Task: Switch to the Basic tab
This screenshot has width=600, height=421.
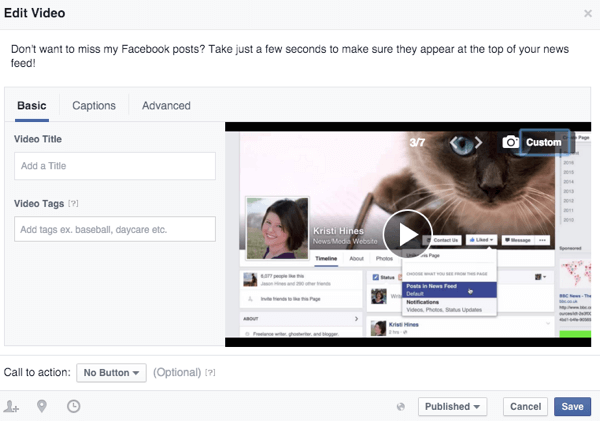Action: (x=32, y=106)
